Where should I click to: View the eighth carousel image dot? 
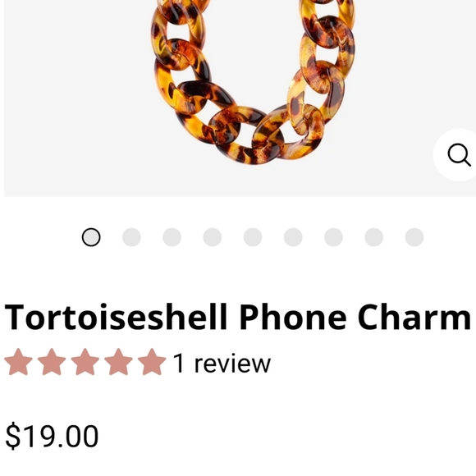373,237
